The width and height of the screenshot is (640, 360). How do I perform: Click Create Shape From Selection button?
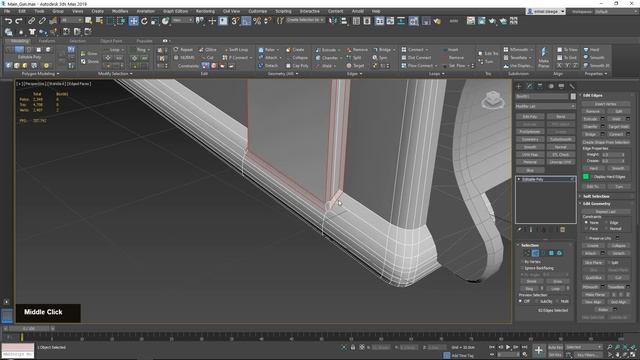click(x=605, y=142)
